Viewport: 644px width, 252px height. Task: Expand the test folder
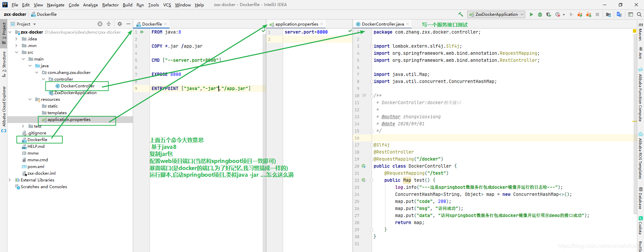[x=23, y=126]
